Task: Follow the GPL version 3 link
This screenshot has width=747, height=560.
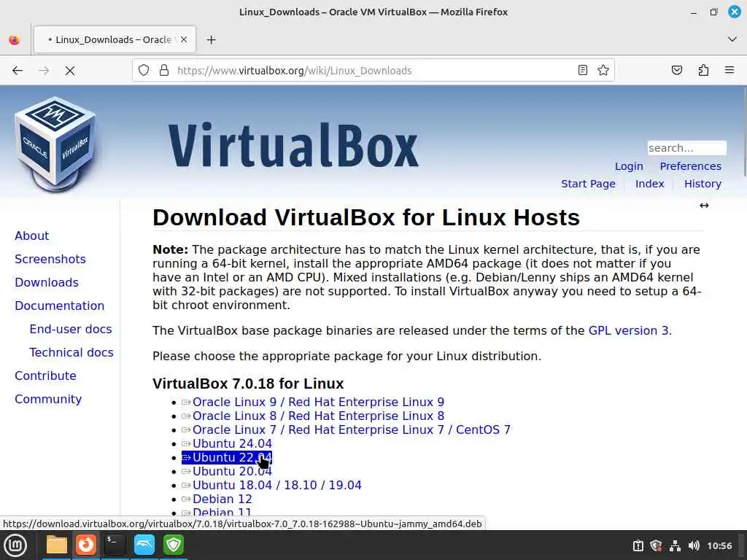Action: (628, 330)
